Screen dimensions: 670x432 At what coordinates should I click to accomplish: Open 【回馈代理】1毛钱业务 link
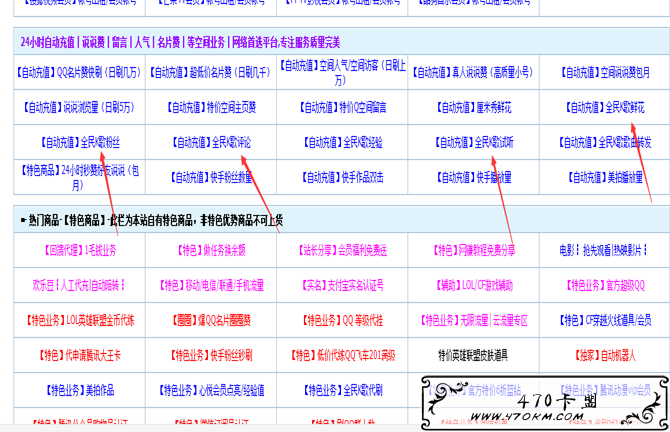[79, 250]
